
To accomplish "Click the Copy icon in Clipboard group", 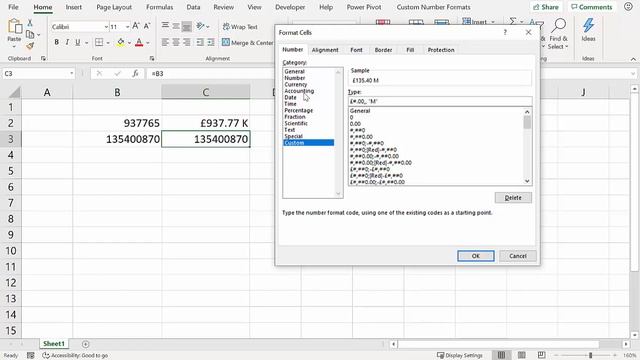I will [30, 35].
